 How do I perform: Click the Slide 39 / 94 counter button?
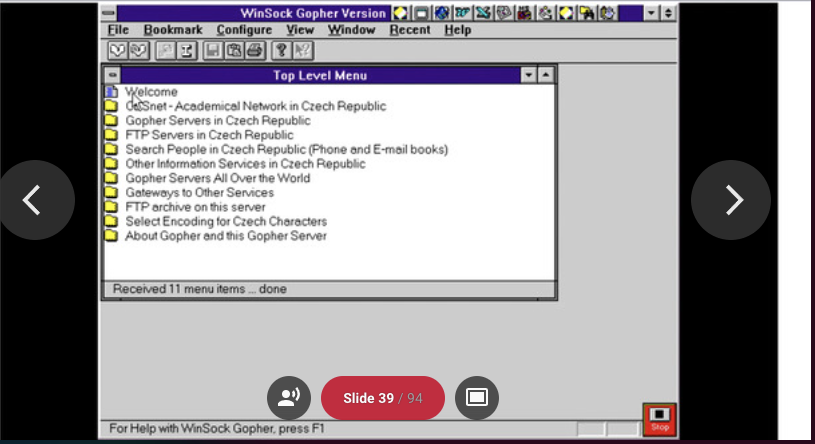tap(383, 398)
